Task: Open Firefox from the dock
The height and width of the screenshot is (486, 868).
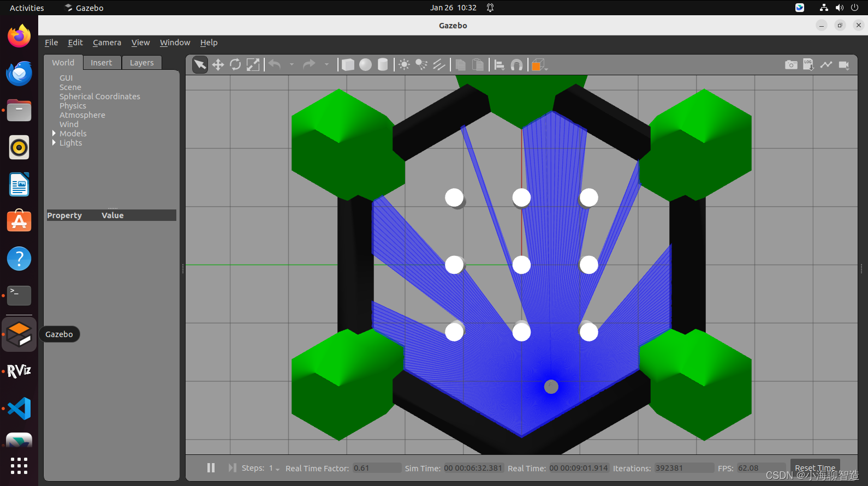Action: (19, 37)
